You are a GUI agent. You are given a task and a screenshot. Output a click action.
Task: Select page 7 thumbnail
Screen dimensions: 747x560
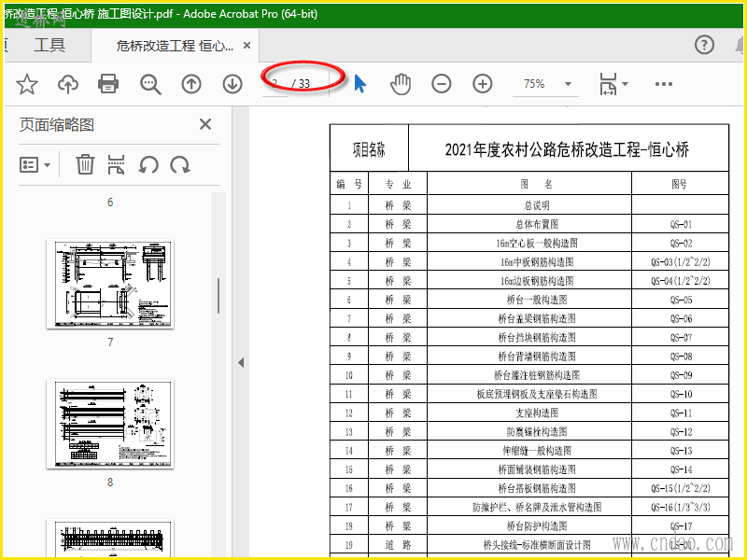point(110,284)
